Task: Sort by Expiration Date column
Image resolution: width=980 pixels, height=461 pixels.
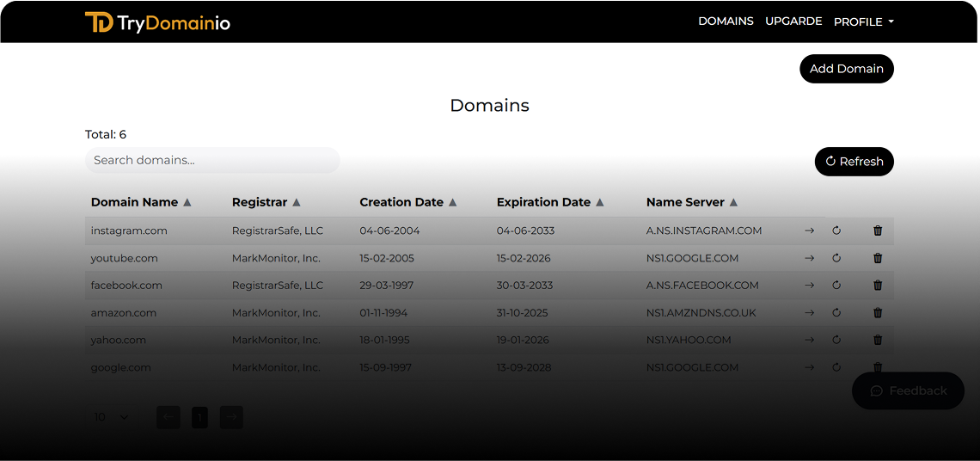Action: 550,203
